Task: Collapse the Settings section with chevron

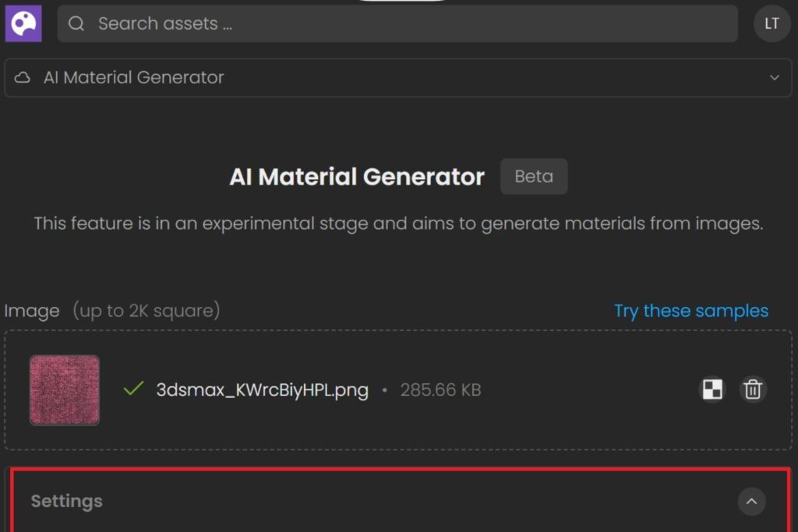Action: [x=752, y=502]
